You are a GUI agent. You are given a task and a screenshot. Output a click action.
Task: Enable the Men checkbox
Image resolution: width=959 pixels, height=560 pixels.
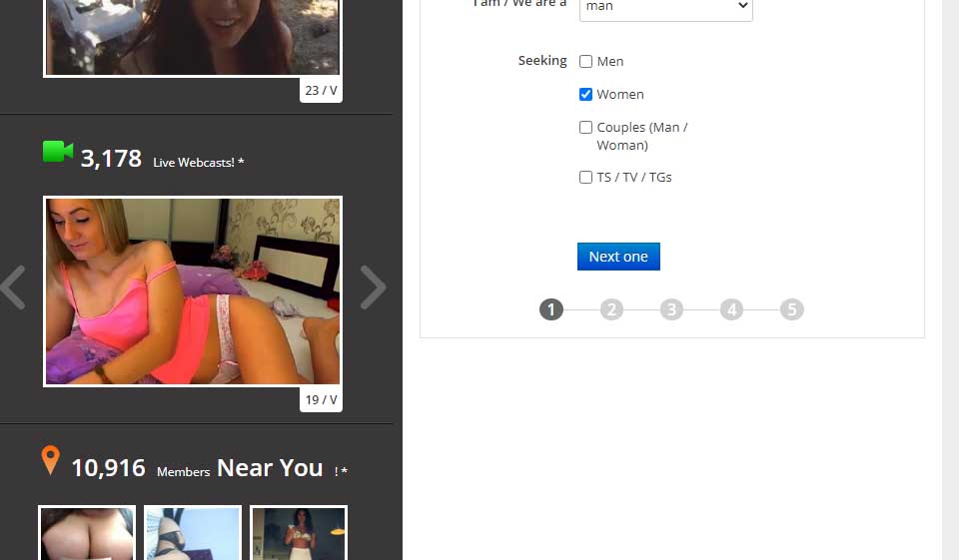586,62
